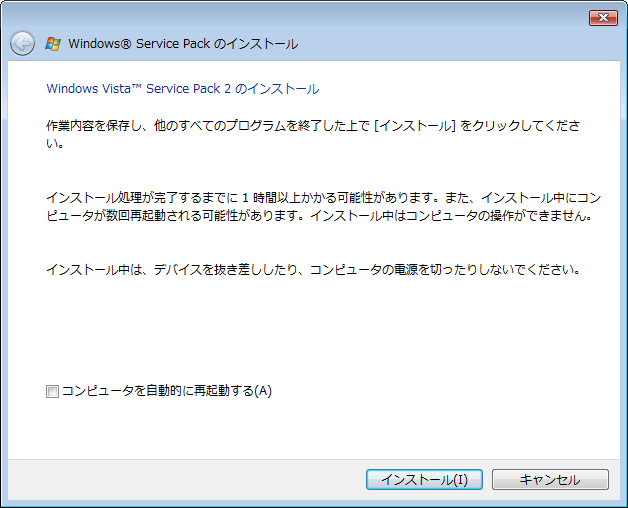
Task: Abort setup with キャンセル button
Action: point(550,480)
